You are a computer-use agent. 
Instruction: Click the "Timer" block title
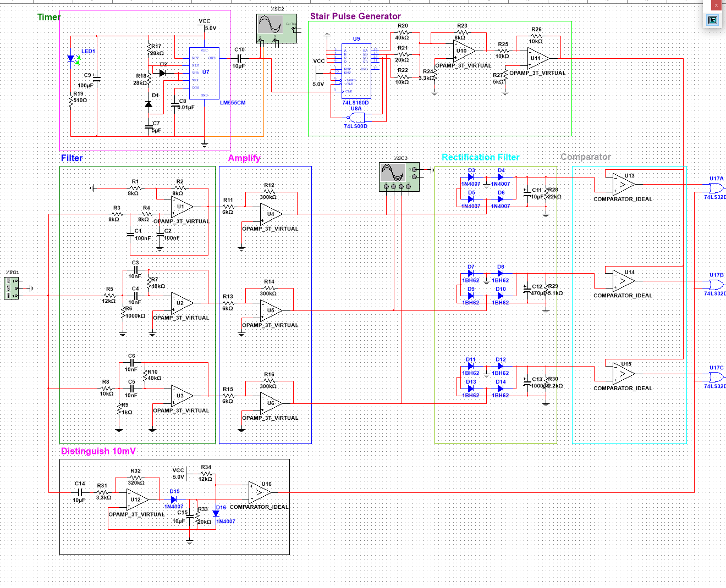[x=48, y=17]
